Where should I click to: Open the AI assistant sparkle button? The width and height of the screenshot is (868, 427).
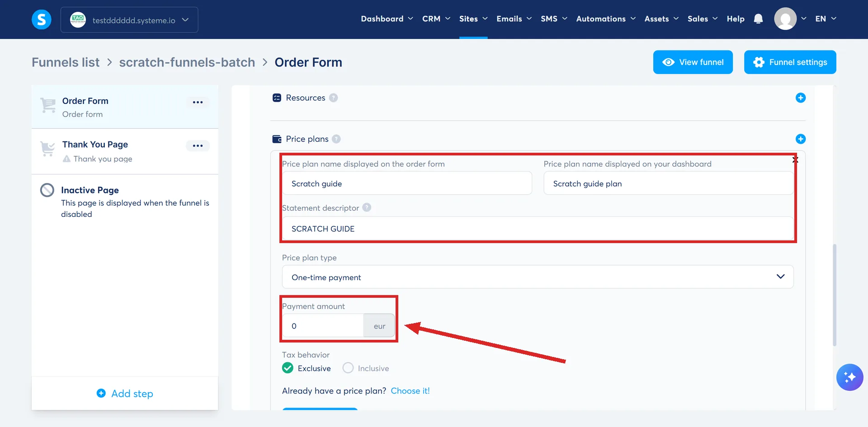(849, 377)
